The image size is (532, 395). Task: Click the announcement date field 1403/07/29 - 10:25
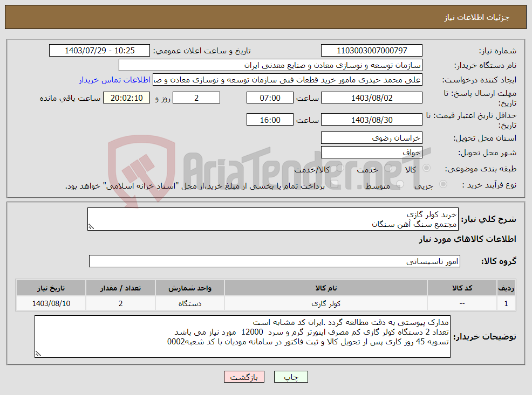(x=99, y=51)
